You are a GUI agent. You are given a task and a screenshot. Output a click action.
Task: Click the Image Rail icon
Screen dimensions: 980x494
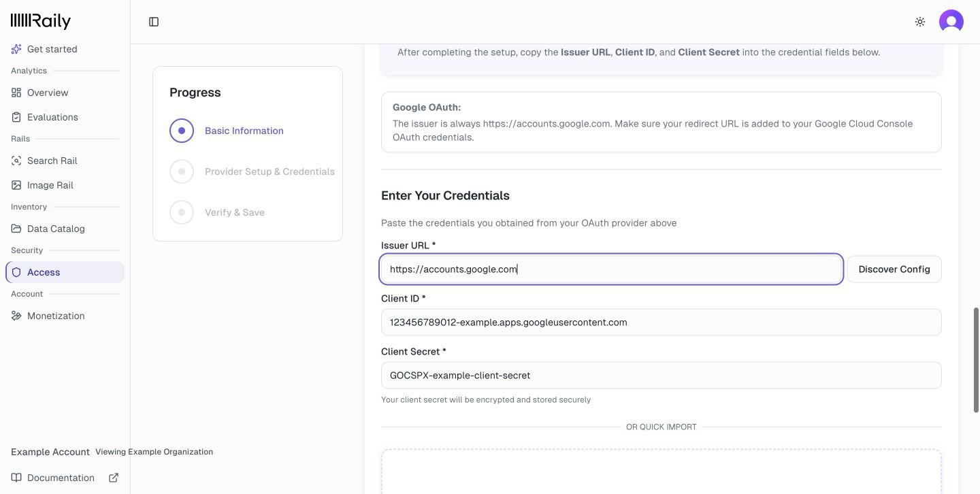pos(16,185)
